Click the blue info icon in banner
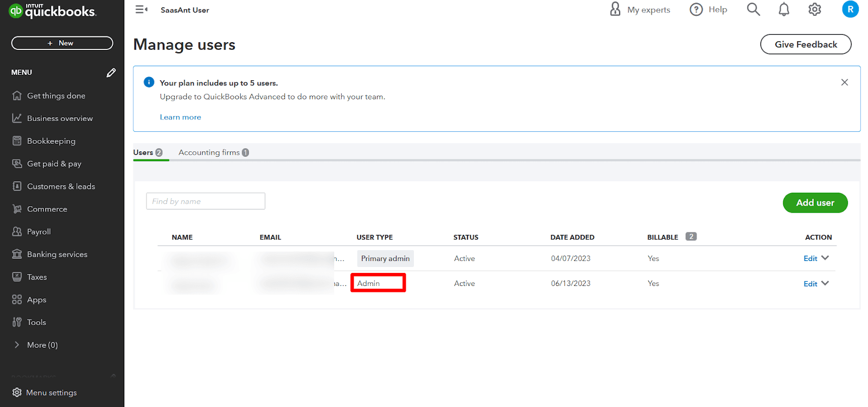 tap(149, 82)
